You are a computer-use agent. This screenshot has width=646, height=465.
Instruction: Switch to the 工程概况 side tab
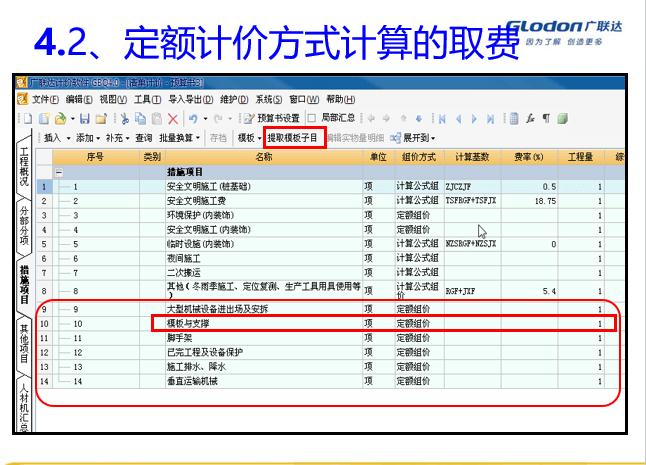coord(24,167)
